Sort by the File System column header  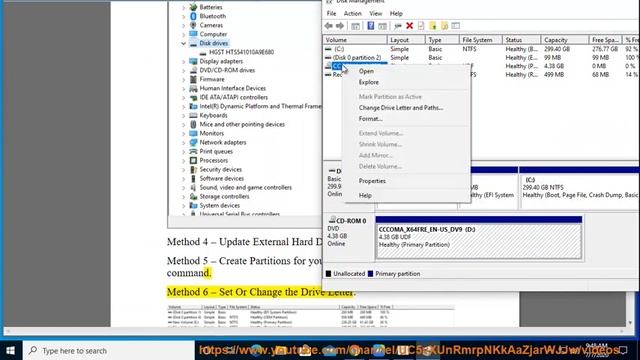click(480, 40)
